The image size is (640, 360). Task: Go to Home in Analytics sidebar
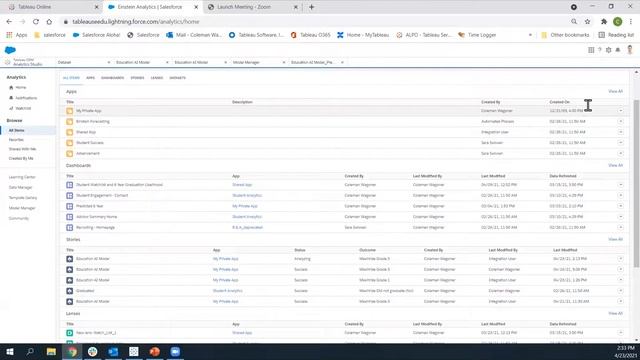21,87
